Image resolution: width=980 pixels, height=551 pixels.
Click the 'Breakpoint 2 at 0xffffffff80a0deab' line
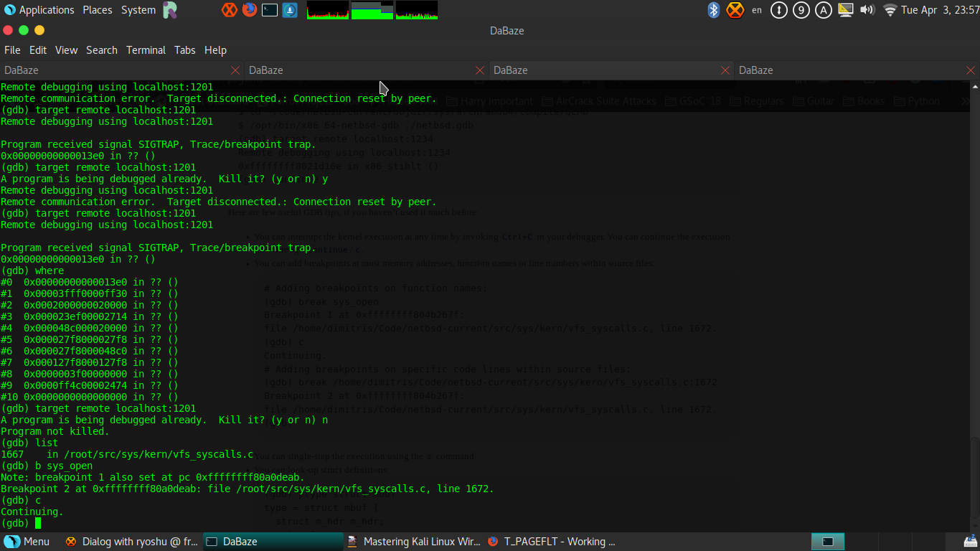(247, 489)
